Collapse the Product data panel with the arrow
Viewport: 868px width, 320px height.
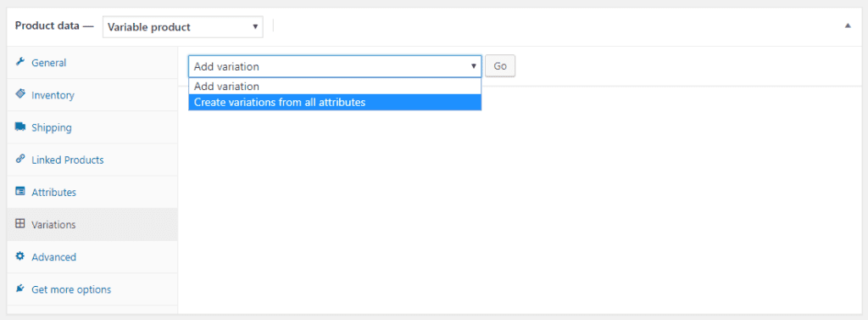pos(848,26)
